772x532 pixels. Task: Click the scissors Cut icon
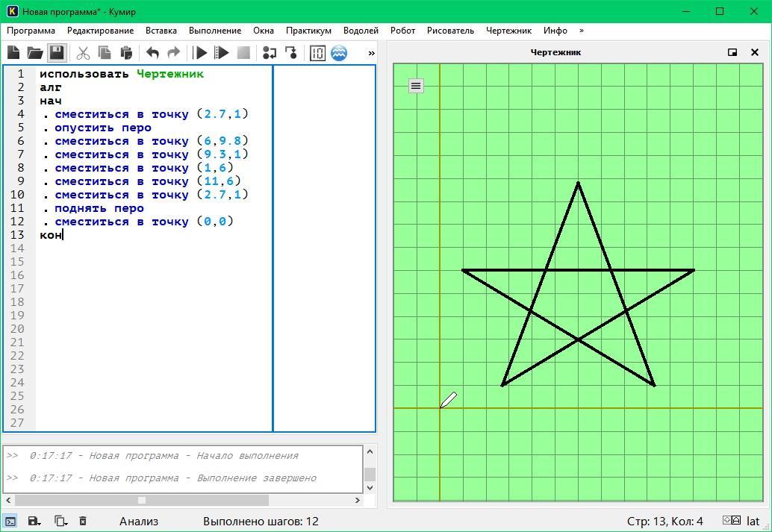(83, 53)
